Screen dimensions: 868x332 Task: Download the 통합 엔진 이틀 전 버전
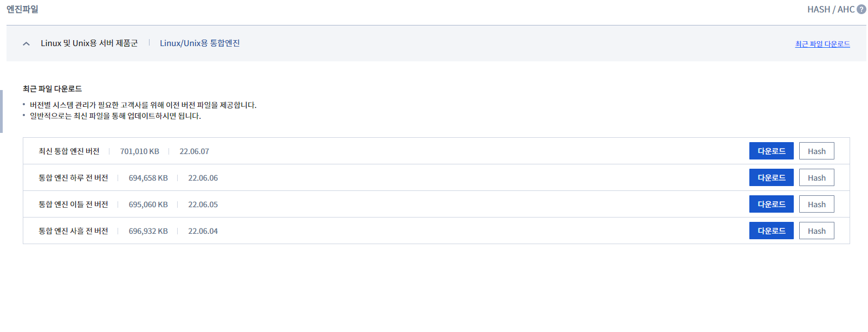click(771, 204)
